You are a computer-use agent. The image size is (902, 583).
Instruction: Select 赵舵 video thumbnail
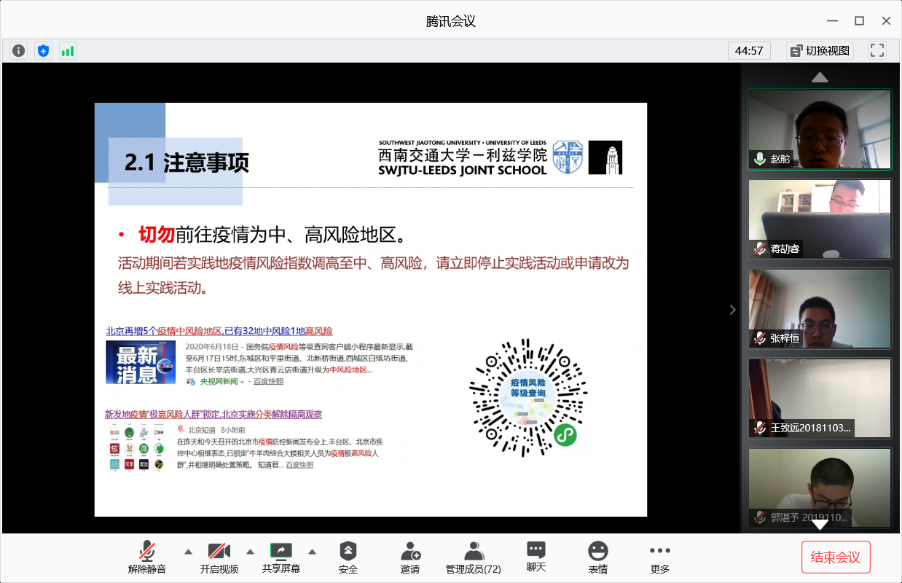point(820,129)
